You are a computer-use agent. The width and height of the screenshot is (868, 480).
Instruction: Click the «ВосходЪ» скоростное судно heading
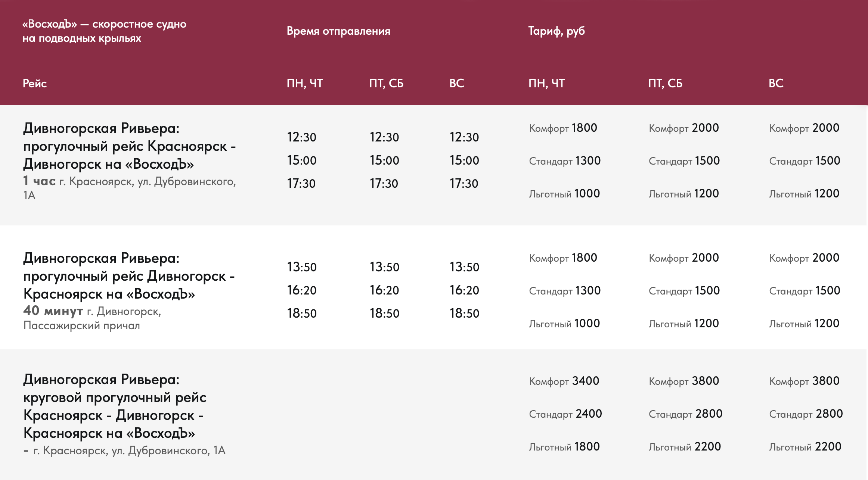point(104,31)
